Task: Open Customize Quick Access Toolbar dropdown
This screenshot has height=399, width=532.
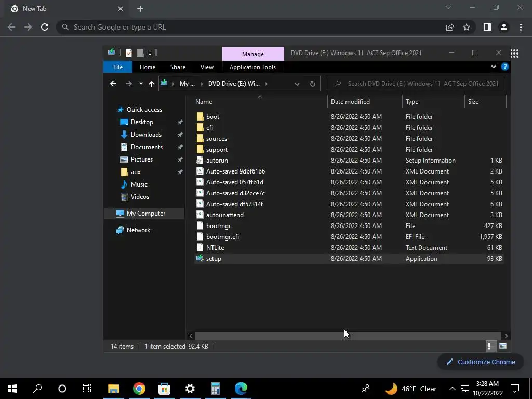Action: [150, 54]
